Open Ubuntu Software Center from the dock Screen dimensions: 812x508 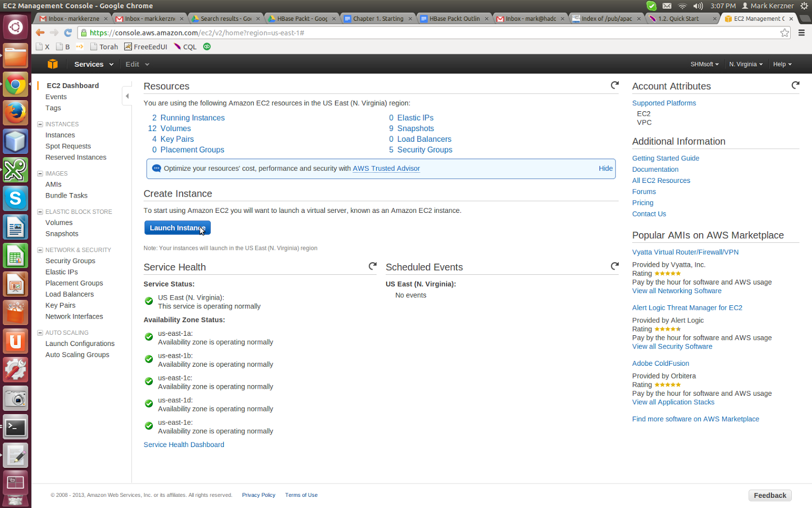[15, 313]
